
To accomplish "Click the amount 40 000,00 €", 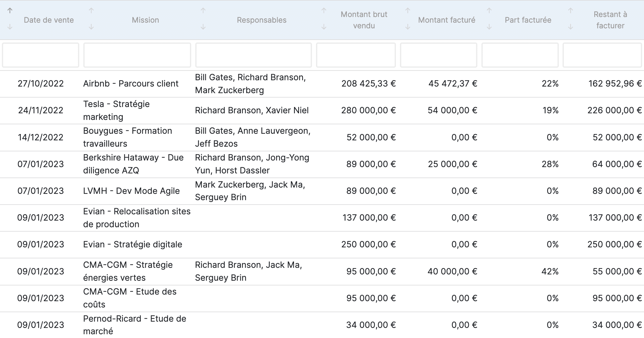I will point(452,271).
